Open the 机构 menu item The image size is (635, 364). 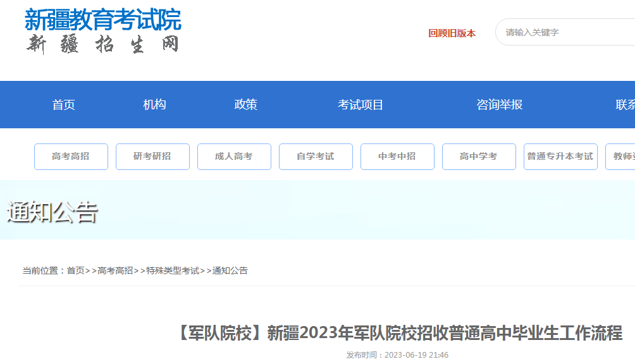(154, 105)
